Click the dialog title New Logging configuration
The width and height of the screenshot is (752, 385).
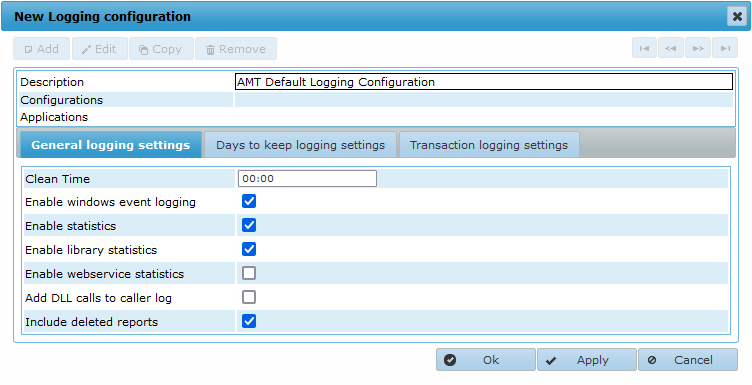(x=102, y=17)
